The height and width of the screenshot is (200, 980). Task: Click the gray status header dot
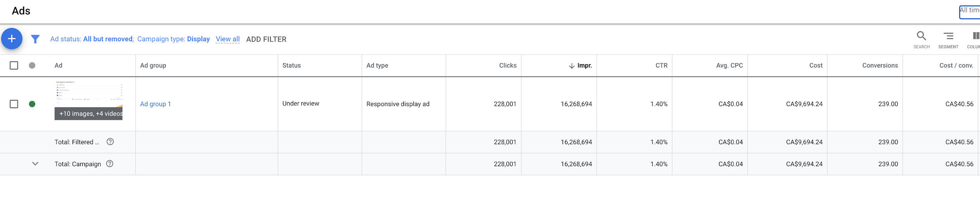tap(32, 65)
